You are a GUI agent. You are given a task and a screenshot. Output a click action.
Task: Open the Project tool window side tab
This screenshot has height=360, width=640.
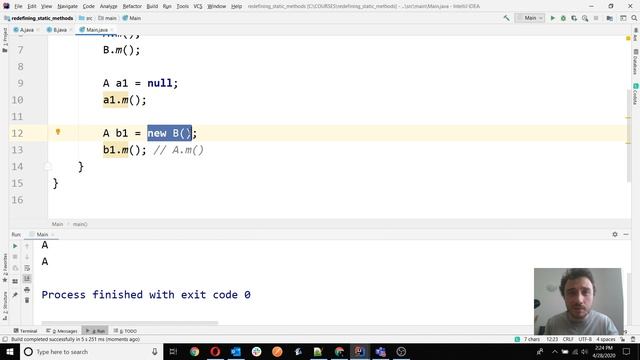(x=4, y=40)
